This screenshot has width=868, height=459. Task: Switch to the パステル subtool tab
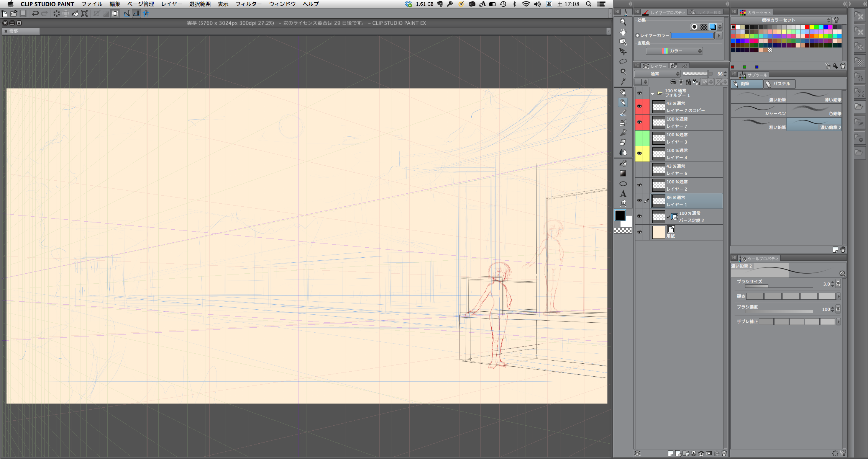[x=779, y=84]
